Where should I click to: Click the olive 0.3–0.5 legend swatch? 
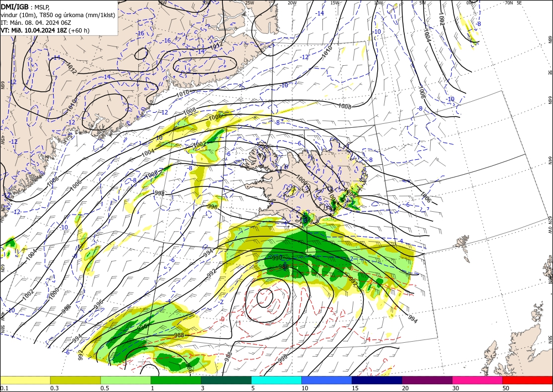pyautogui.click(x=75, y=380)
